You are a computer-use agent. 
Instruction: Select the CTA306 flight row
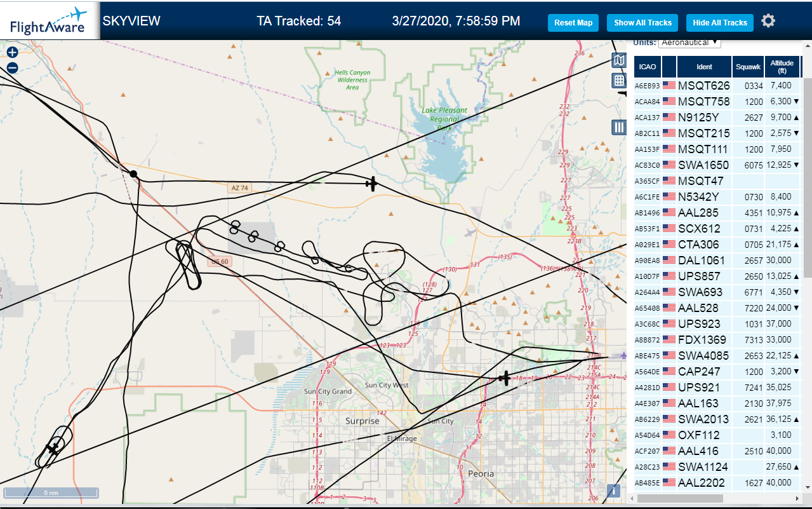coord(717,244)
